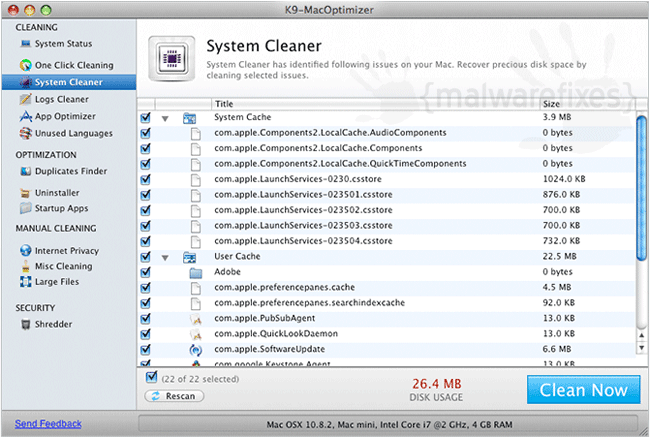Click the One Click Cleaning icon
The image size is (650, 437).
pos(26,65)
